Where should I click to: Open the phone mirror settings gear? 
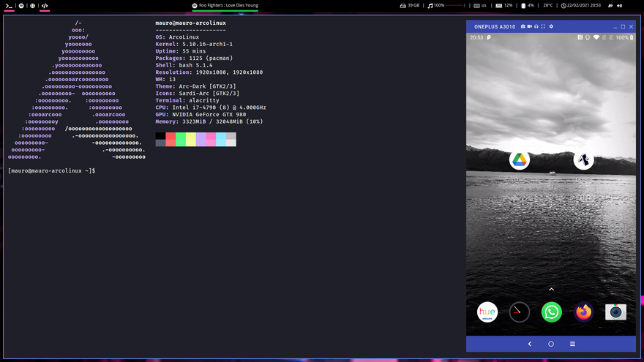point(551,26)
